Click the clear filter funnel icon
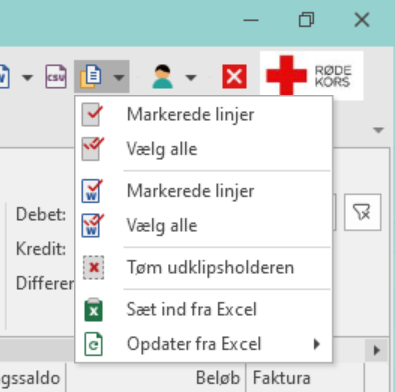 point(362,212)
